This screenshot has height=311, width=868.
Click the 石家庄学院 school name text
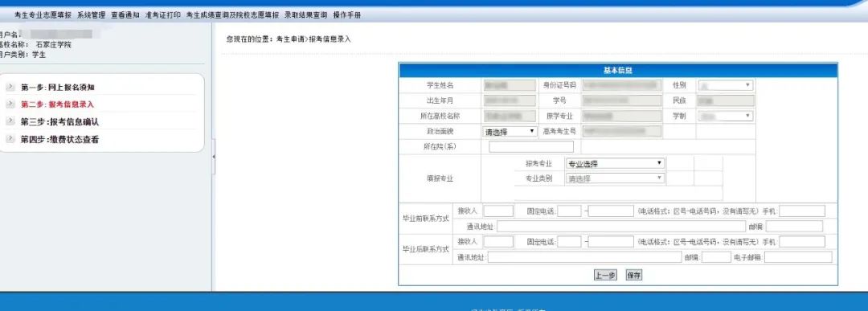(53, 44)
